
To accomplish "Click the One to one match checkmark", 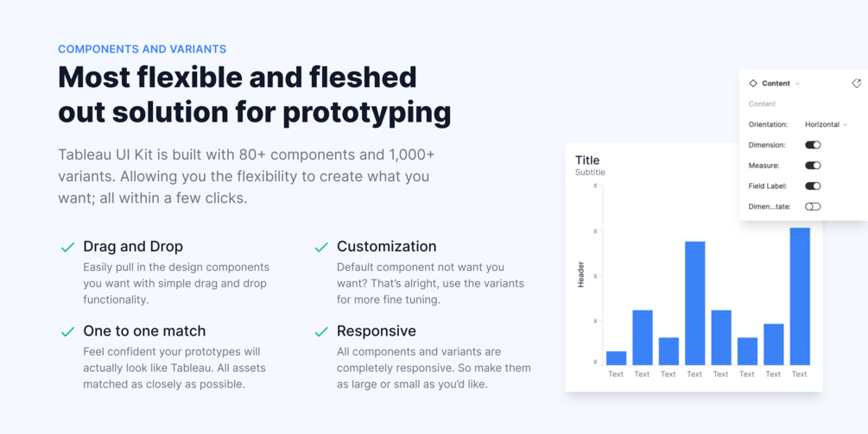I will click(x=67, y=332).
